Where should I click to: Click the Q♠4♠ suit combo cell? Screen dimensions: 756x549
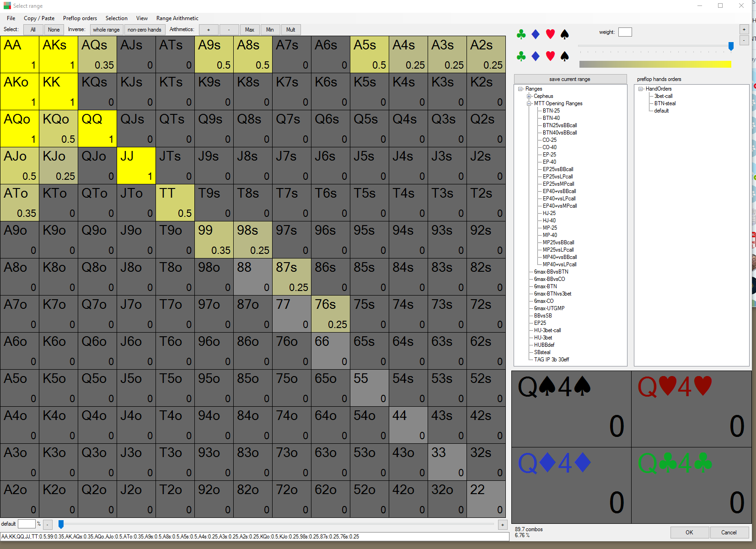pyautogui.click(x=571, y=409)
